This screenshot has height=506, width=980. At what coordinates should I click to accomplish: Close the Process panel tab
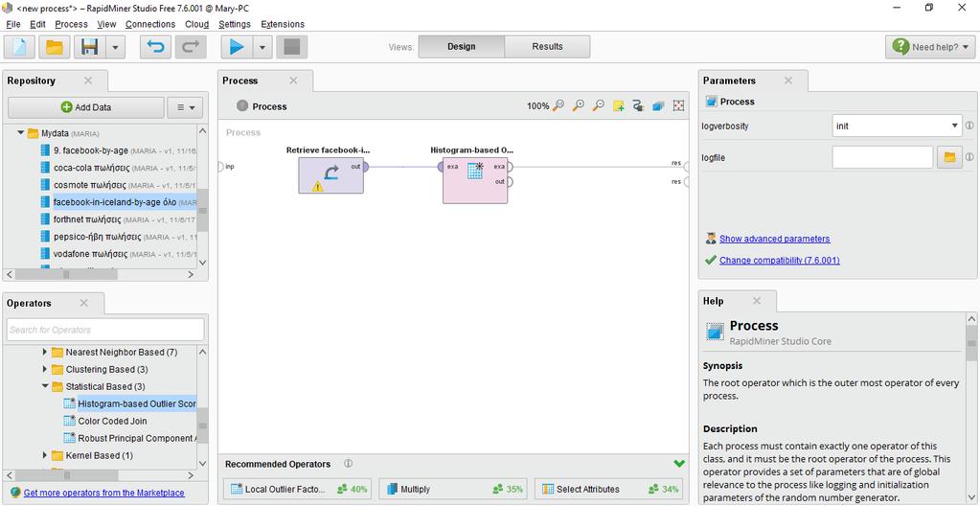pos(293,80)
